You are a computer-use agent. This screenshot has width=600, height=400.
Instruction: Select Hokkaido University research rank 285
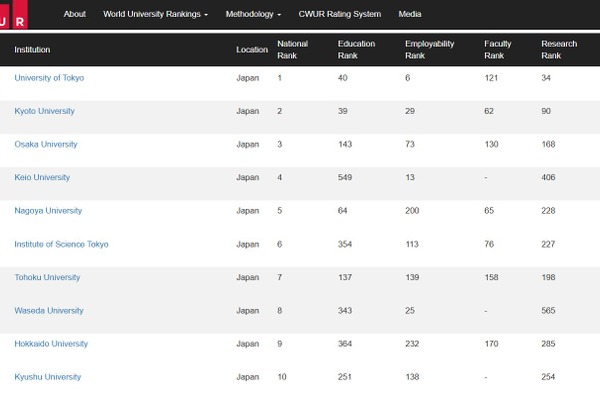(x=548, y=344)
